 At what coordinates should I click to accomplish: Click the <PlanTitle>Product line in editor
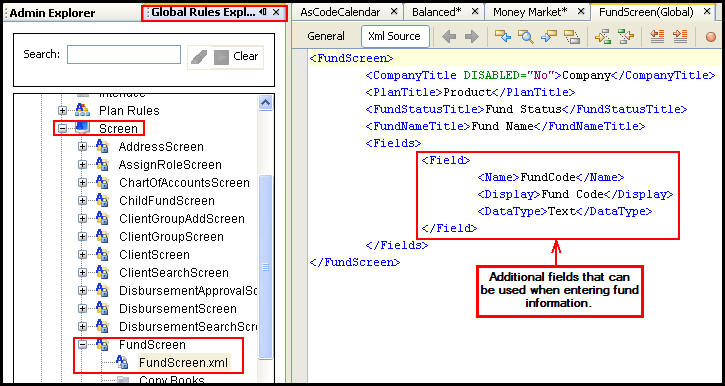pyautogui.click(x=470, y=92)
